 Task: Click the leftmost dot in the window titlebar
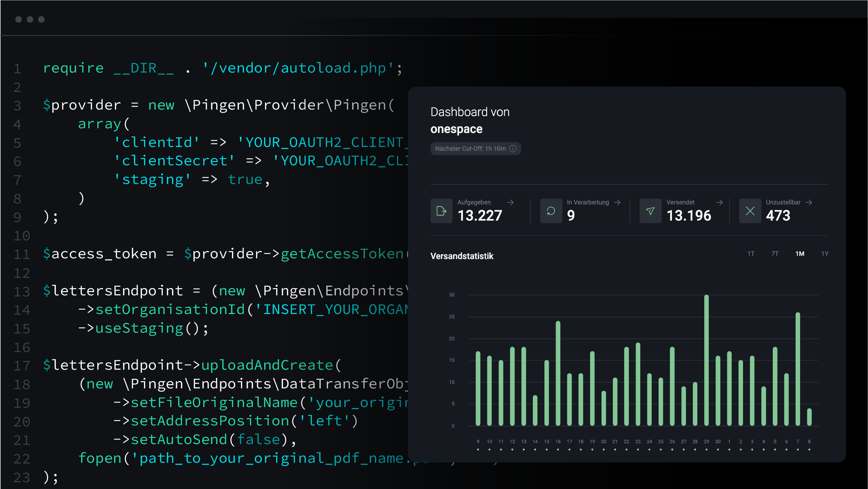click(19, 19)
